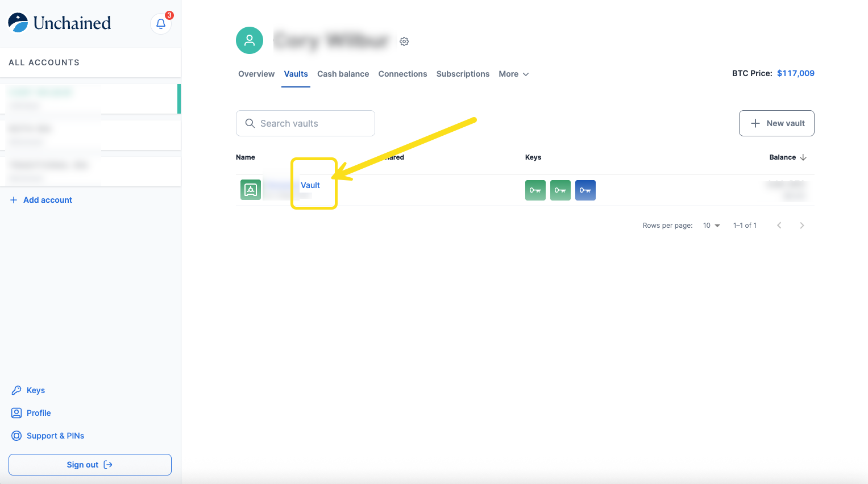Open the Cash balance tab

pyautogui.click(x=343, y=74)
